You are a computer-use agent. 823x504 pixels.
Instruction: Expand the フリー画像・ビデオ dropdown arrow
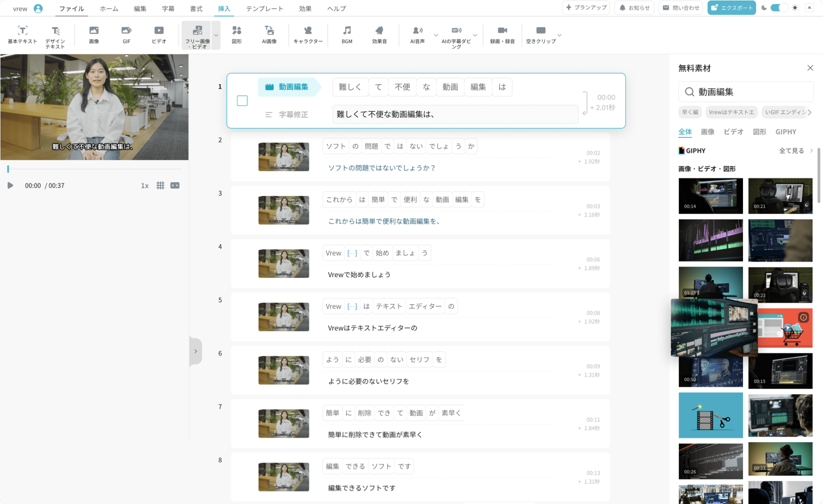click(x=216, y=35)
